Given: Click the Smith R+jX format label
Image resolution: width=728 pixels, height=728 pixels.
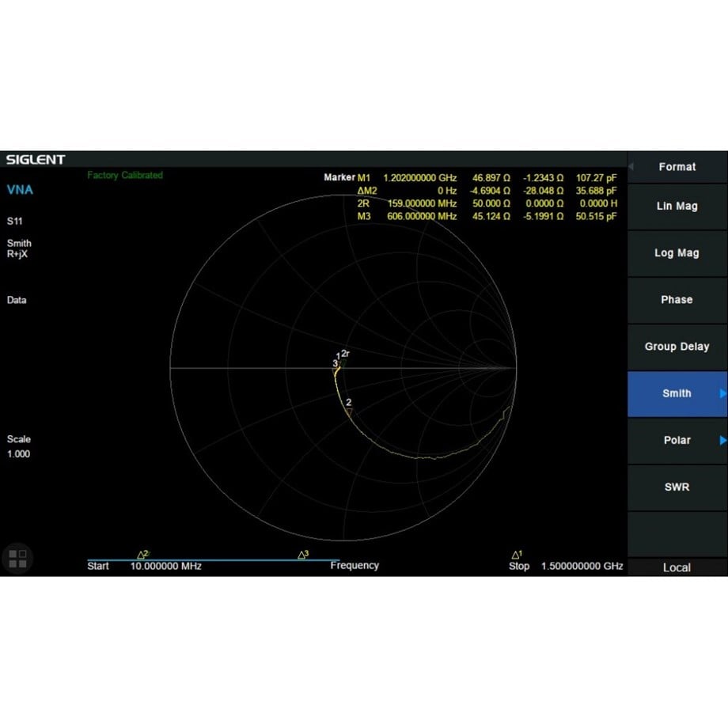Looking at the screenshot, I should [x=19, y=248].
